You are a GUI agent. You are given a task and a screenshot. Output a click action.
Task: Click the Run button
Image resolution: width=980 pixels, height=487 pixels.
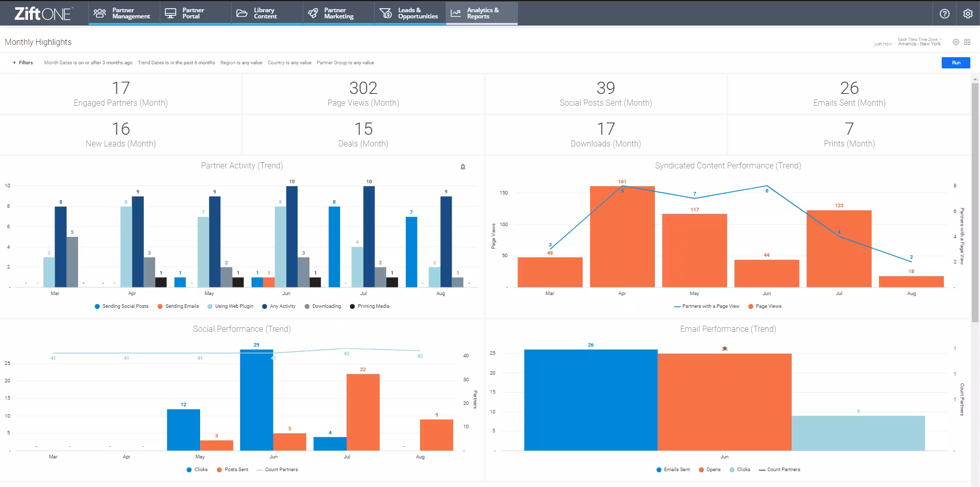click(x=956, y=62)
